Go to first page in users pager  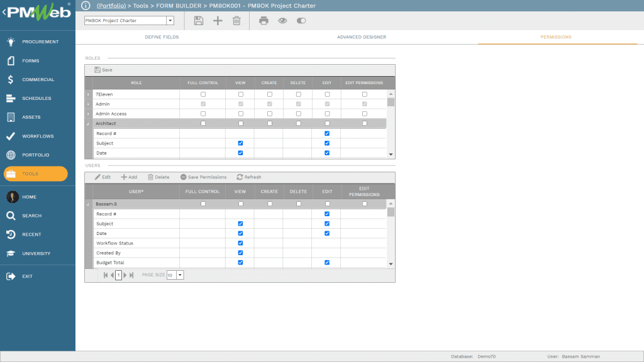pyautogui.click(x=106, y=275)
